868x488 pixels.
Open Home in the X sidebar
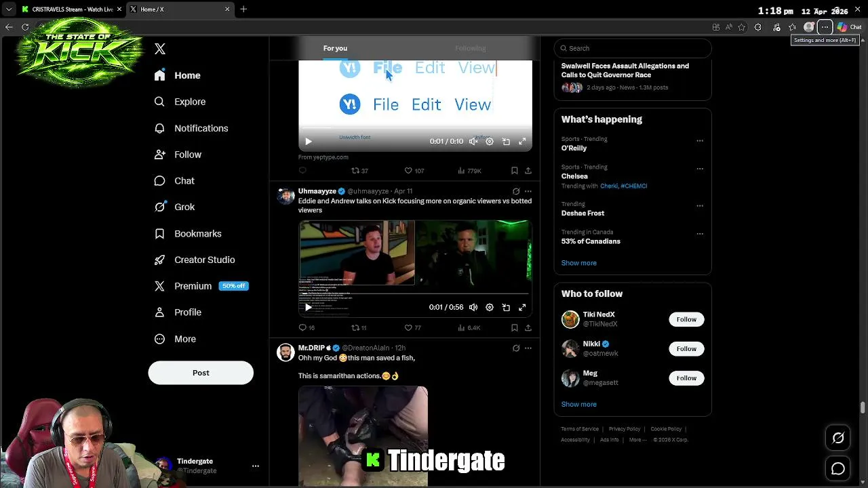coord(178,75)
